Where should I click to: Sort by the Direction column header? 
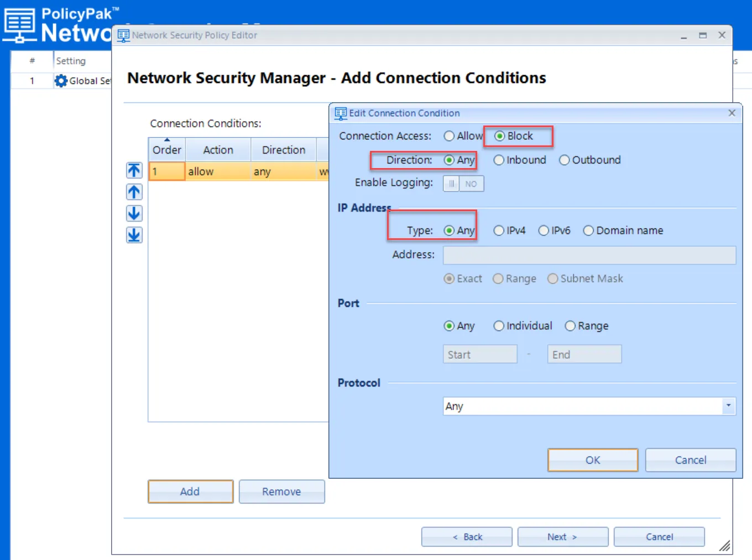click(x=284, y=150)
